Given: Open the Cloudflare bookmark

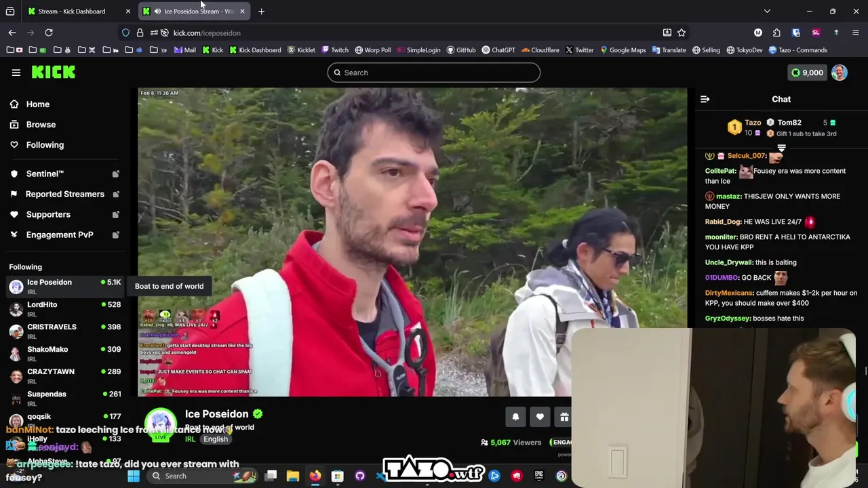Looking at the screenshot, I should click(x=540, y=50).
